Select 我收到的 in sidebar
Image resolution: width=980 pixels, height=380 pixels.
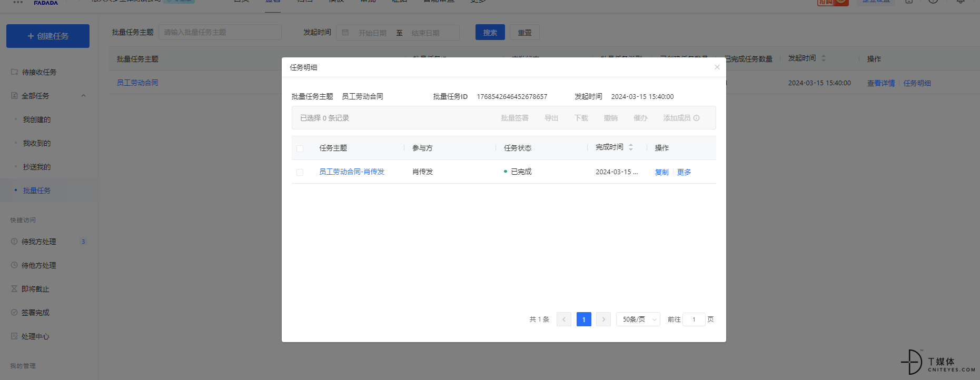point(37,143)
